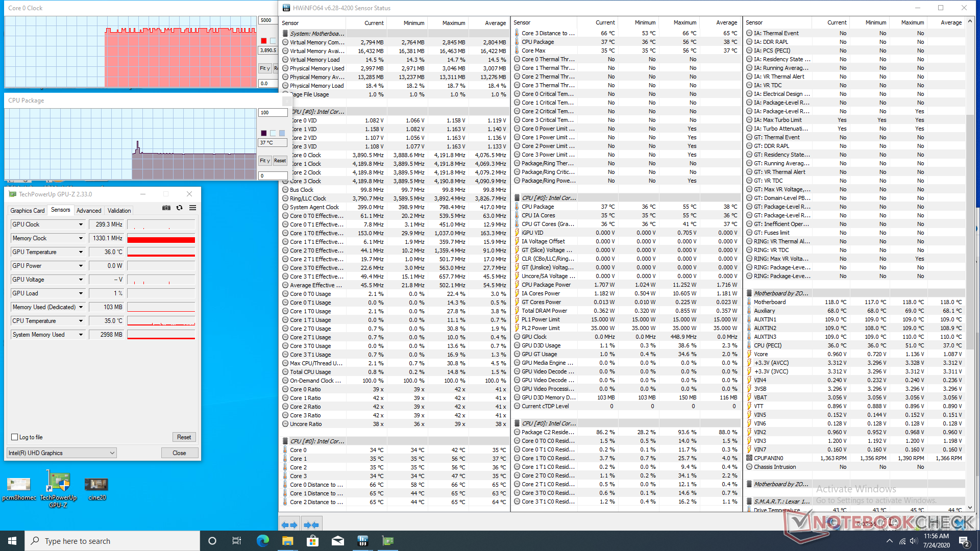Enable the Log to file checkbox

pos(15,437)
